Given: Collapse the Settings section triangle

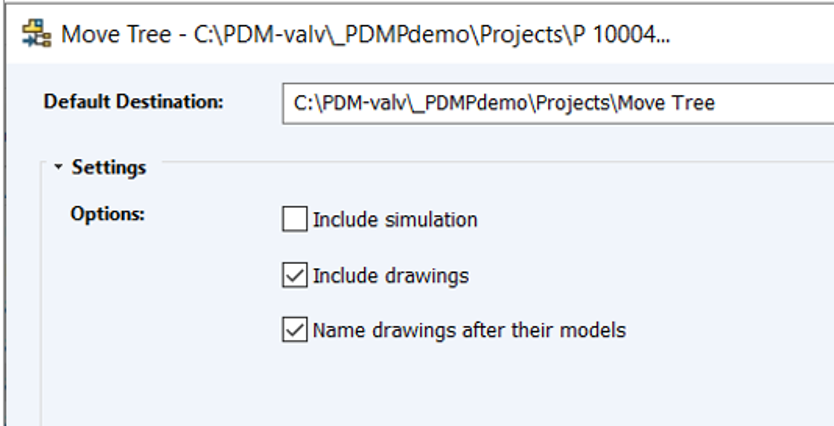Looking at the screenshot, I should 59,168.
